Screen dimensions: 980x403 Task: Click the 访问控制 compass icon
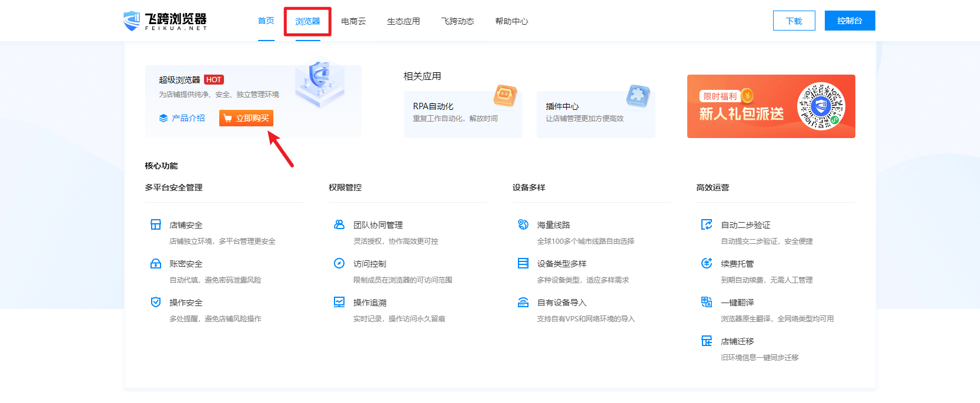(x=339, y=263)
